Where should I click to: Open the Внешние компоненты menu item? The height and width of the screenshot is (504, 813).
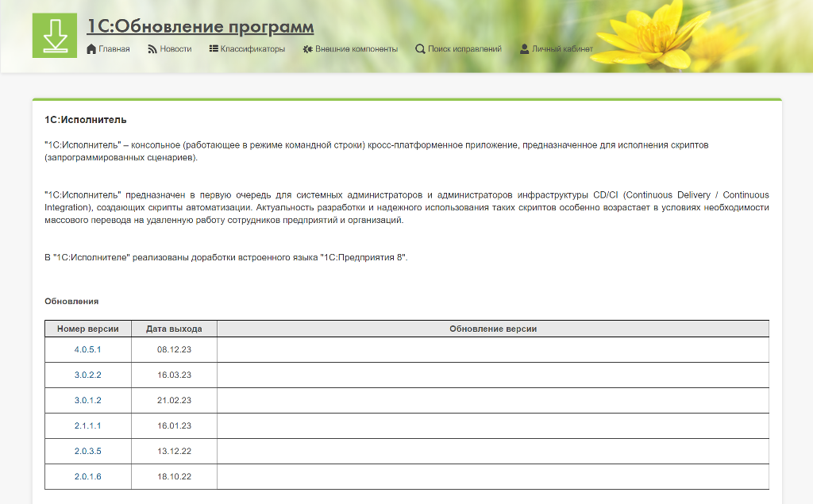pos(356,49)
